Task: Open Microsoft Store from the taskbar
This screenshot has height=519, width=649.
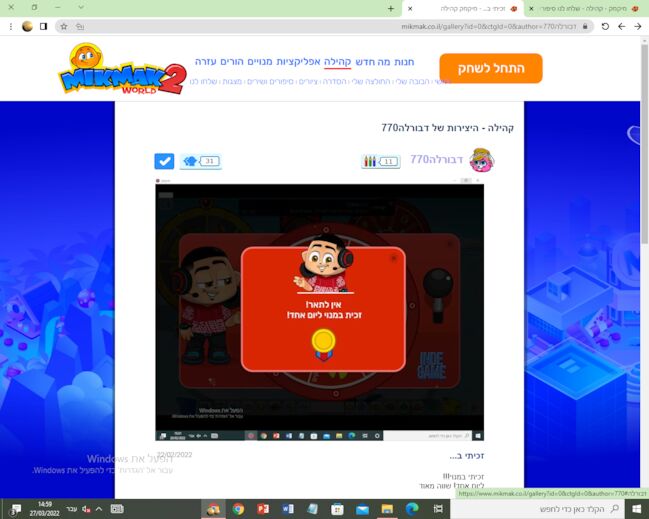Action: [337, 509]
